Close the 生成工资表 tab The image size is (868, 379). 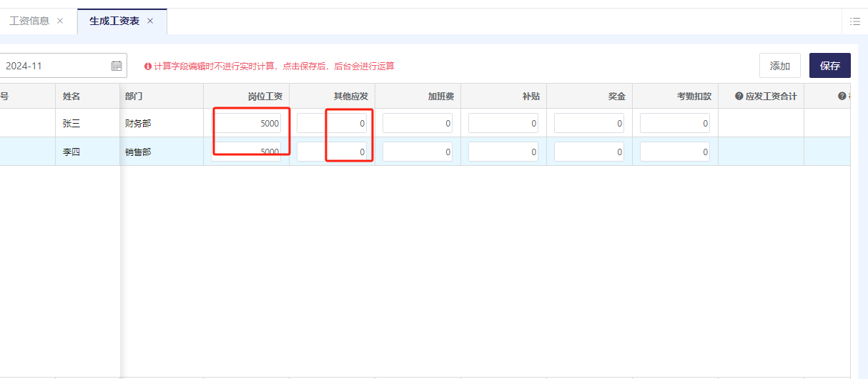click(150, 21)
